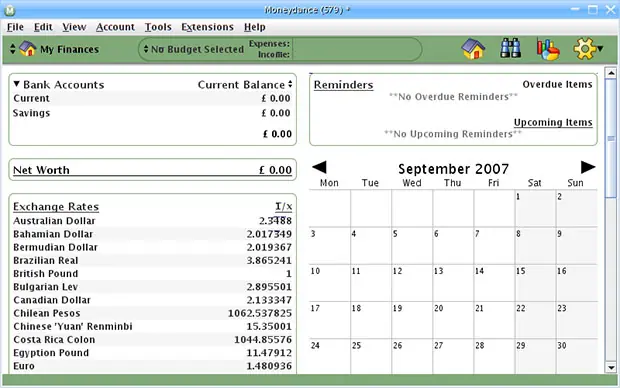
Task: Click the Bahamian Dollar rate row
Action: (x=152, y=234)
